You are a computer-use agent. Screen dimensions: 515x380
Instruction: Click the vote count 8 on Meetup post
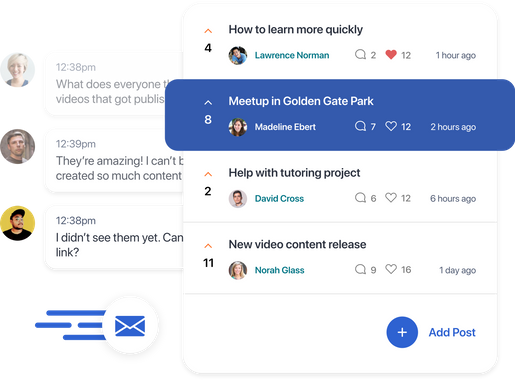tap(208, 120)
